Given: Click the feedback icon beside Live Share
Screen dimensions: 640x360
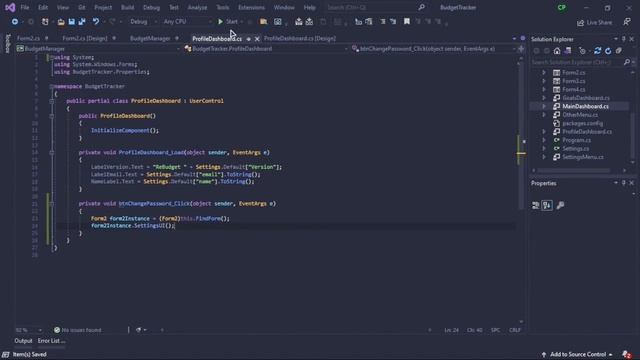Looking at the screenshot, I should click(x=627, y=22).
